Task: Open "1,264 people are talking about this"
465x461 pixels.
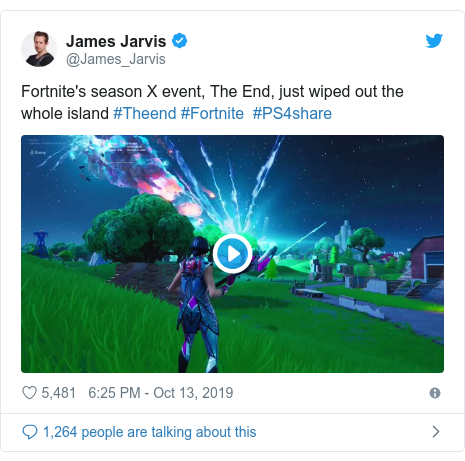Action: pyautogui.click(x=150, y=432)
